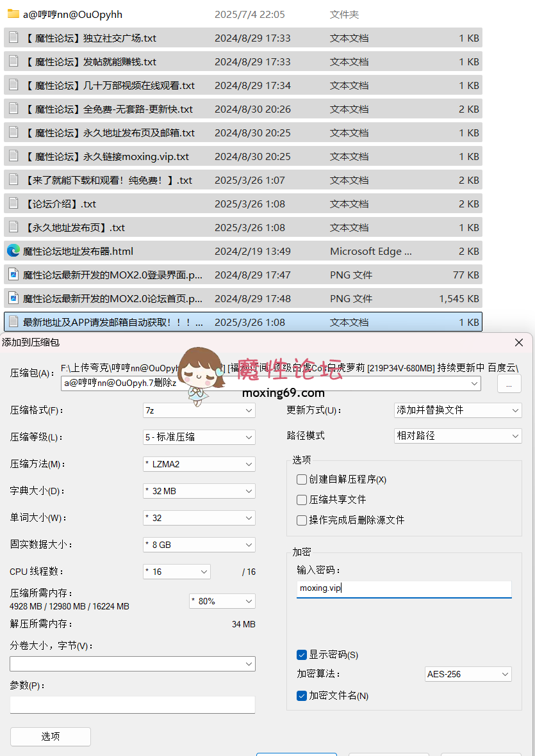Select the icon of 全免费-无套路-更新快.txt
The height and width of the screenshot is (756, 535).
13,109
